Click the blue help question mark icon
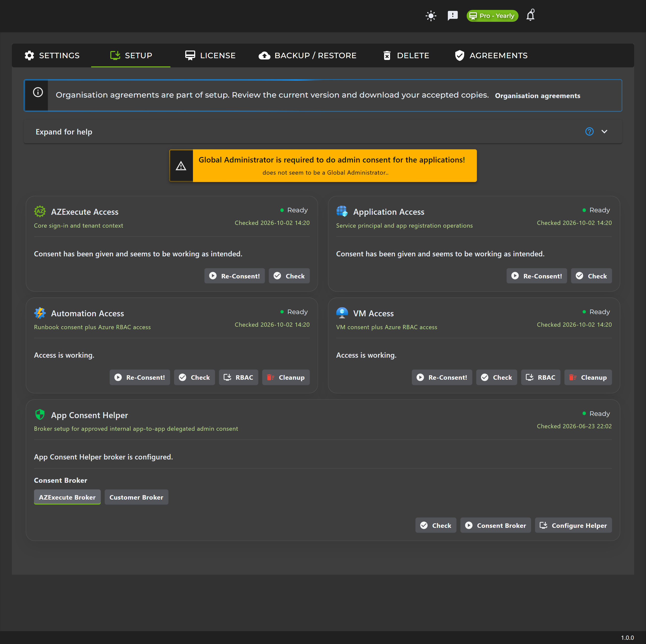The width and height of the screenshot is (646, 644). pyautogui.click(x=589, y=132)
